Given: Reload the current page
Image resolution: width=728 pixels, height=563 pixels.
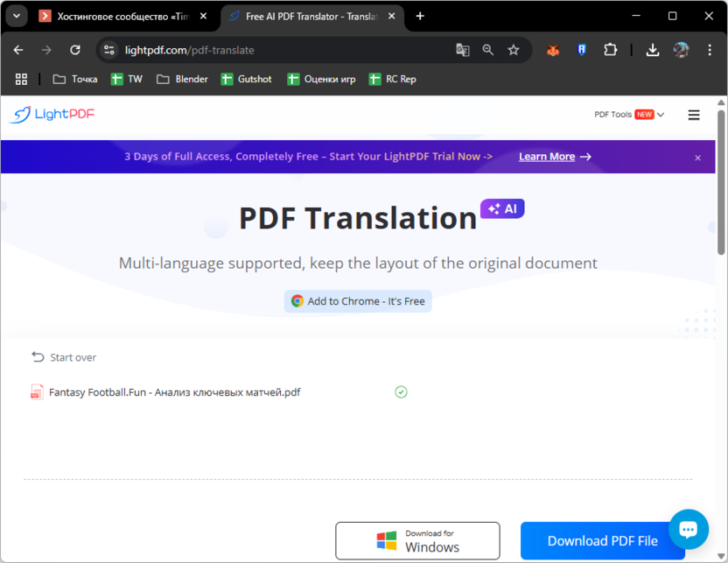Looking at the screenshot, I should click(x=75, y=50).
